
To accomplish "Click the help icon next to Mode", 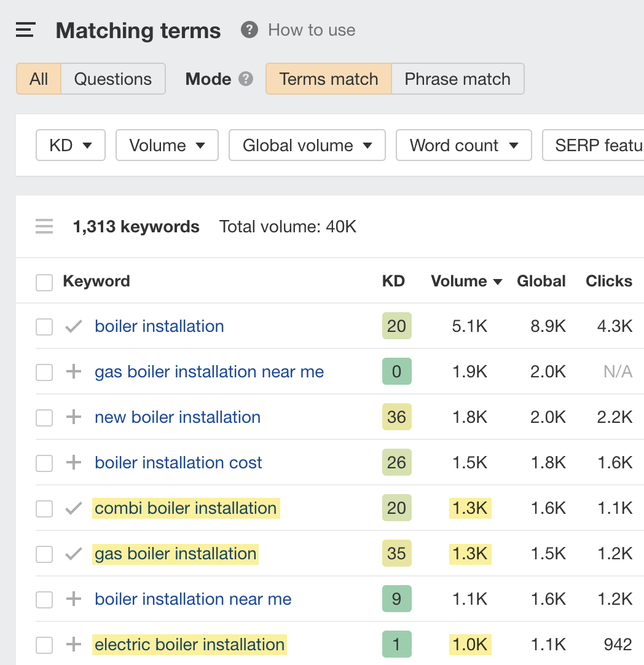I will coord(248,79).
